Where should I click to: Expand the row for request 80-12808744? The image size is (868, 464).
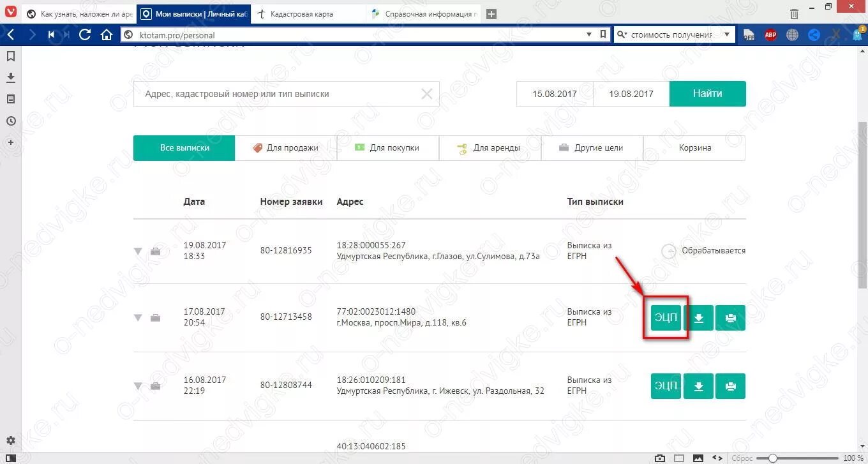[137, 386]
